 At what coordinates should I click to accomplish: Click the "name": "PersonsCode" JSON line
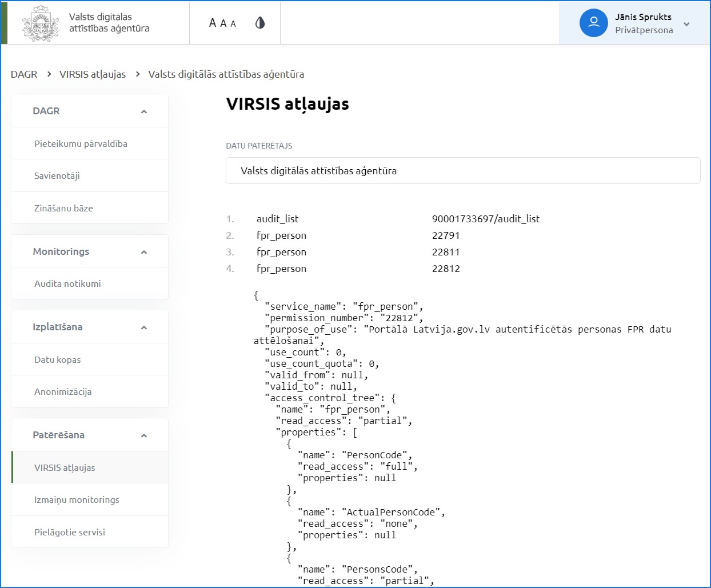point(358,569)
